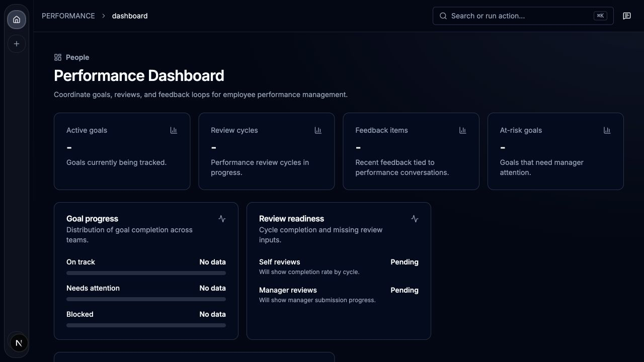Image resolution: width=644 pixels, height=362 pixels.
Task: Open the home icon in the sidebar
Action: coord(17,20)
